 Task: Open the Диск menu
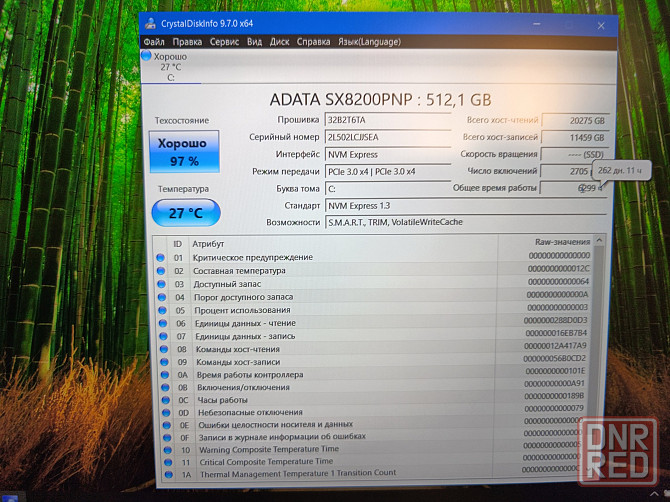(279, 42)
